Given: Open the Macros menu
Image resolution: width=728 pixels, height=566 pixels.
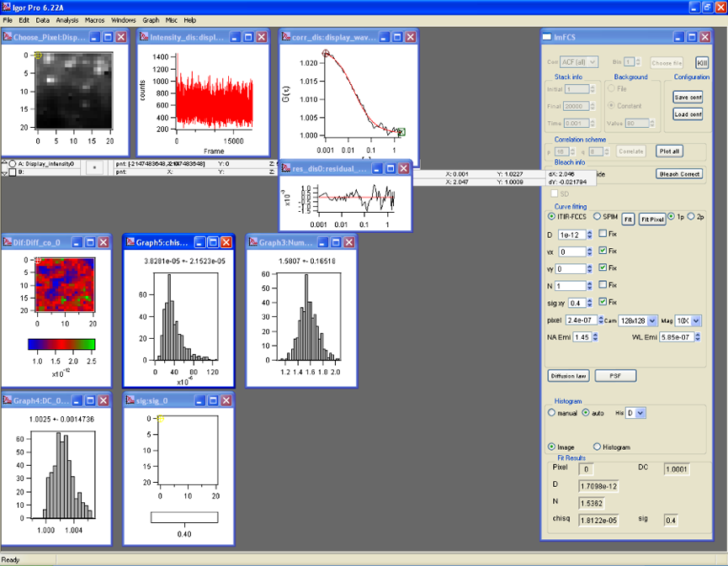Looking at the screenshot, I should (x=94, y=19).
